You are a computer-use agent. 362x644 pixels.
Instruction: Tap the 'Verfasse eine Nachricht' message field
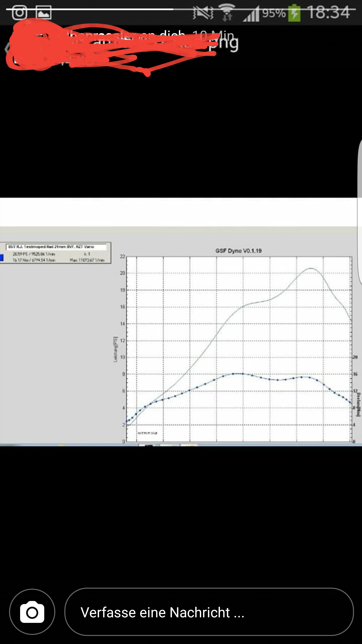[209, 612]
